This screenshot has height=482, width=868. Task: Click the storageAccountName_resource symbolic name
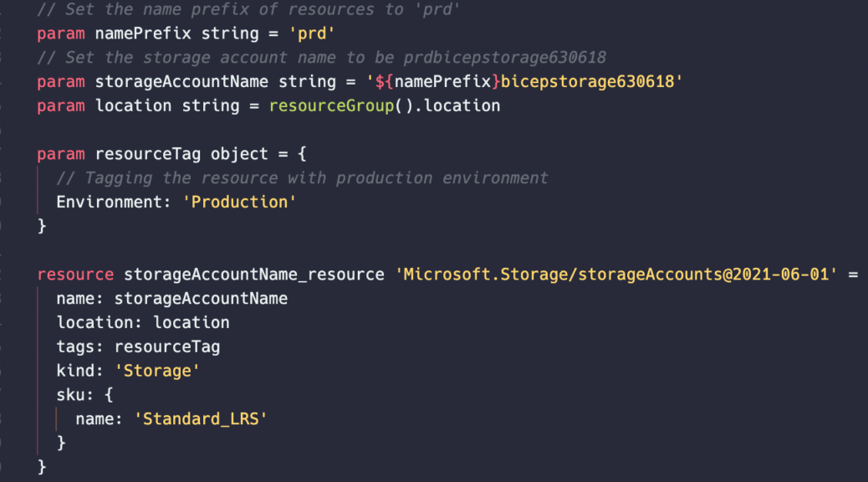(253, 274)
